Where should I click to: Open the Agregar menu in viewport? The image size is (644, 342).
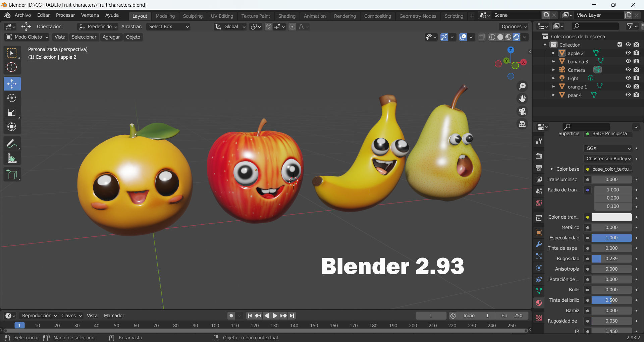pyautogui.click(x=111, y=37)
